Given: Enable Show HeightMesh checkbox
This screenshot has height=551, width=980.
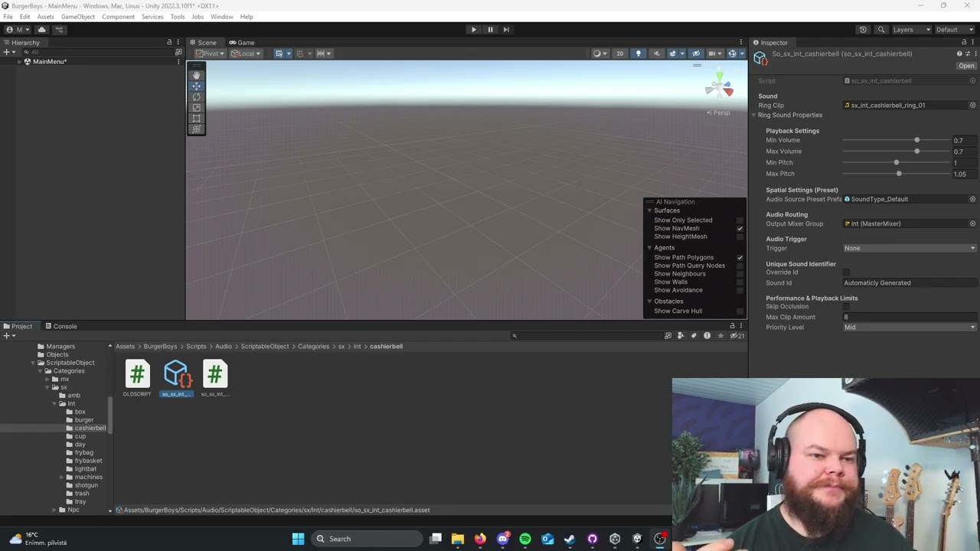Looking at the screenshot, I should pyautogui.click(x=740, y=236).
